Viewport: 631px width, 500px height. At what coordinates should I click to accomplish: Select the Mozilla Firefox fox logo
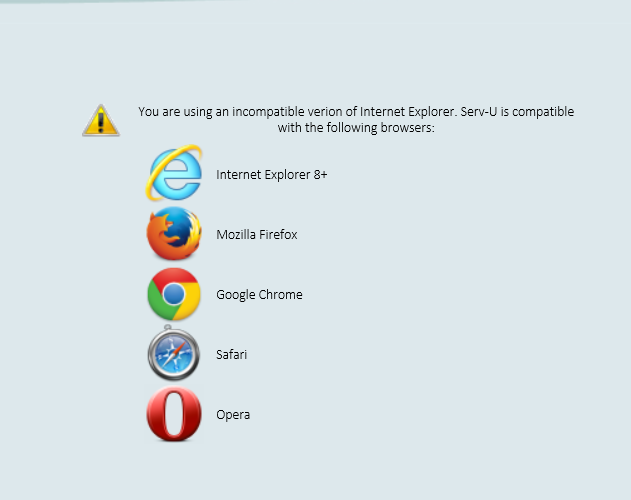click(174, 233)
